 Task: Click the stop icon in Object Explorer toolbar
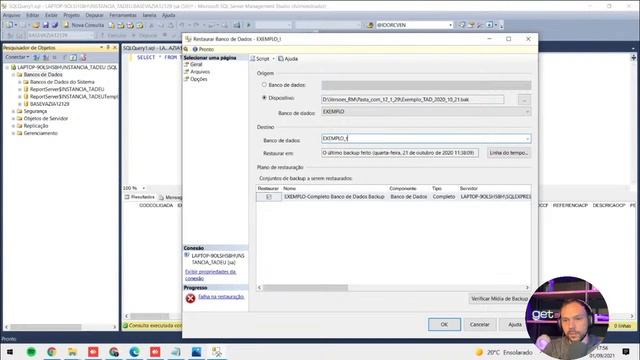click(55, 58)
